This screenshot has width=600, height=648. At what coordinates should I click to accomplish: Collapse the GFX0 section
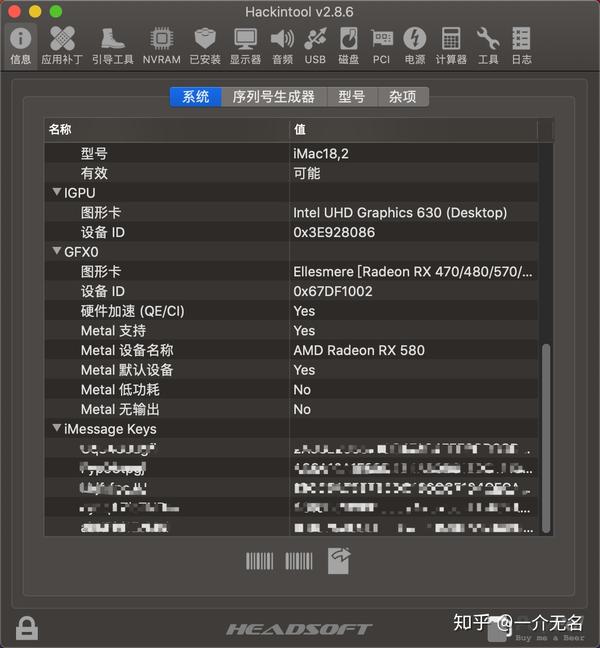(57, 251)
